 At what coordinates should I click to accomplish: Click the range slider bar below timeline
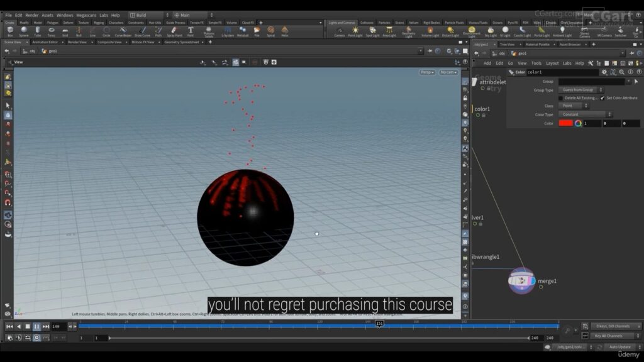319,337
